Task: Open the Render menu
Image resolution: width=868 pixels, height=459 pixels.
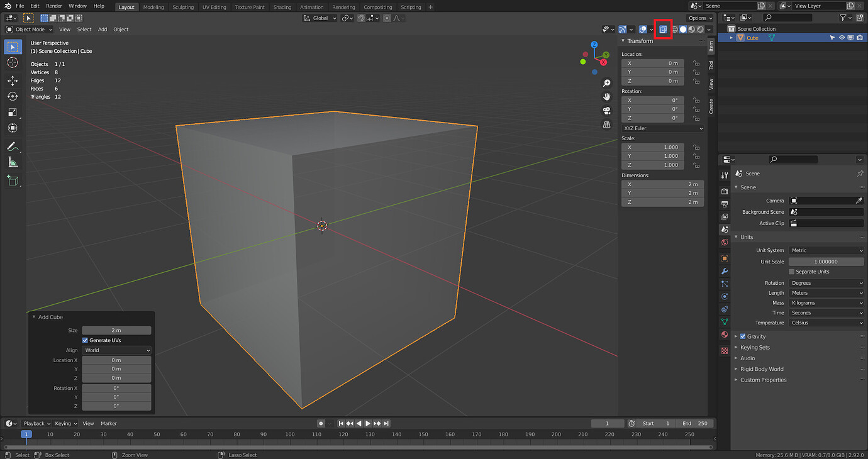Action: point(54,6)
